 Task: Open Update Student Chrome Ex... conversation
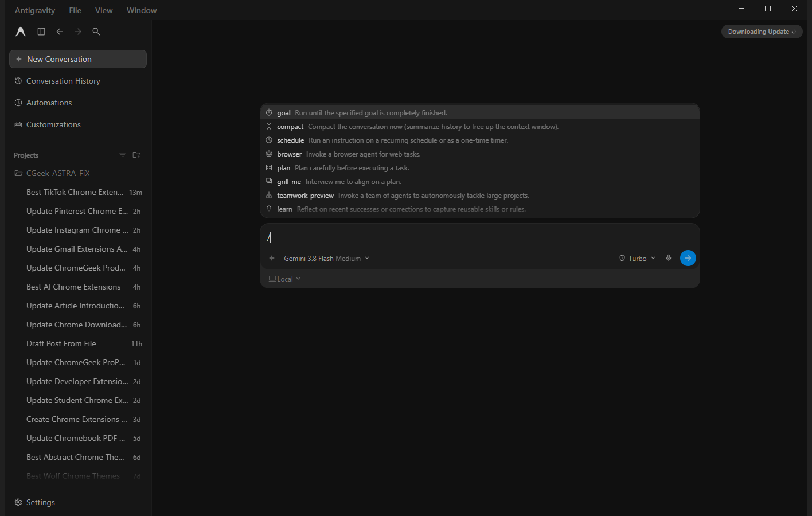[x=78, y=400]
